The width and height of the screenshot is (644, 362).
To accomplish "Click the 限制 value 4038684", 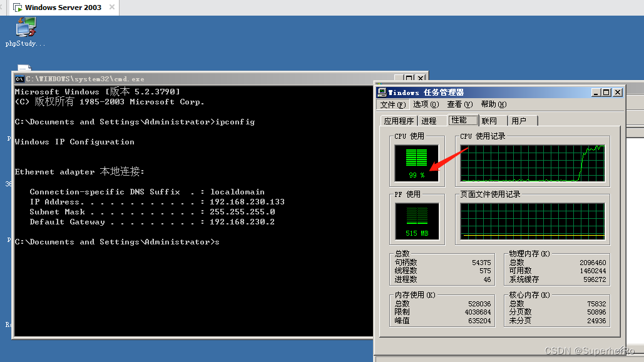I will 478,313.
